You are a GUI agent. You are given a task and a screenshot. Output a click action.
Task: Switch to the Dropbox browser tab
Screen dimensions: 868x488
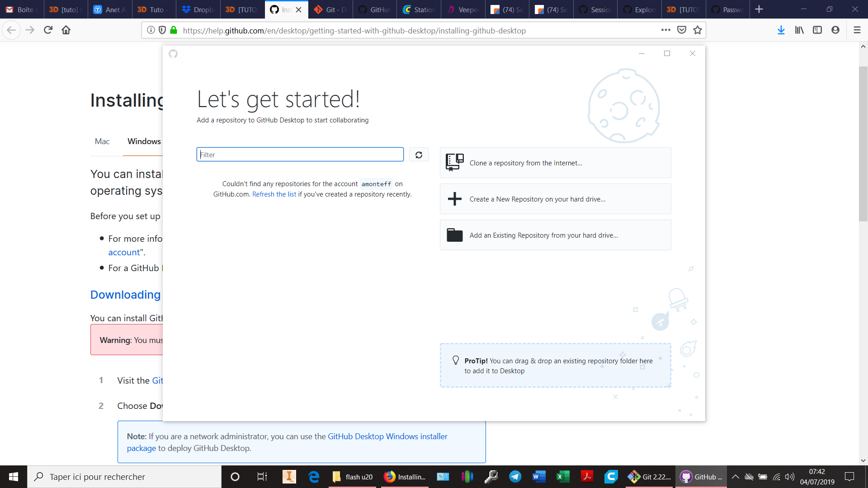click(x=198, y=9)
